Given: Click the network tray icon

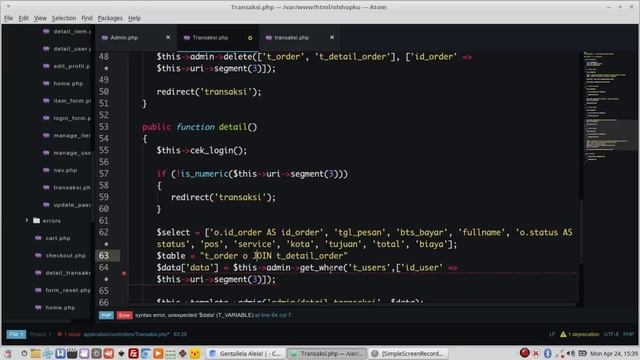Looking at the screenshot, I should coord(561,353).
